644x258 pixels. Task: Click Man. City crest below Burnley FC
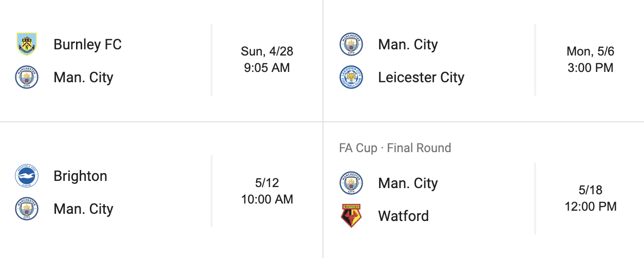click(x=27, y=78)
